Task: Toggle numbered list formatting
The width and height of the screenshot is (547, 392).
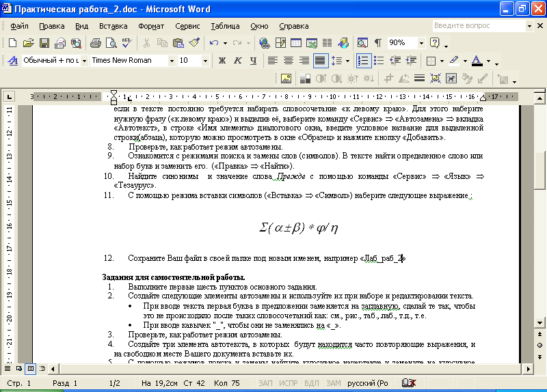Action: [363, 61]
